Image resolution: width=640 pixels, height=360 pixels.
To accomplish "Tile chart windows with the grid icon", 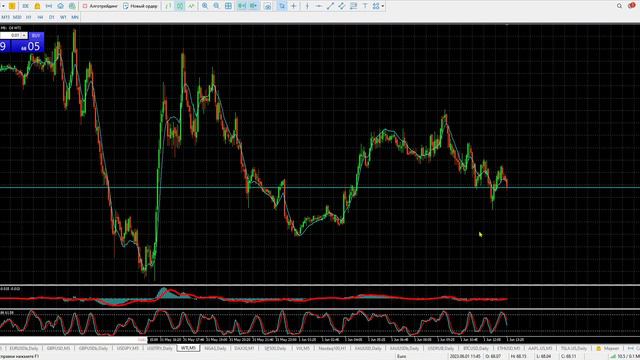I will point(228,6).
